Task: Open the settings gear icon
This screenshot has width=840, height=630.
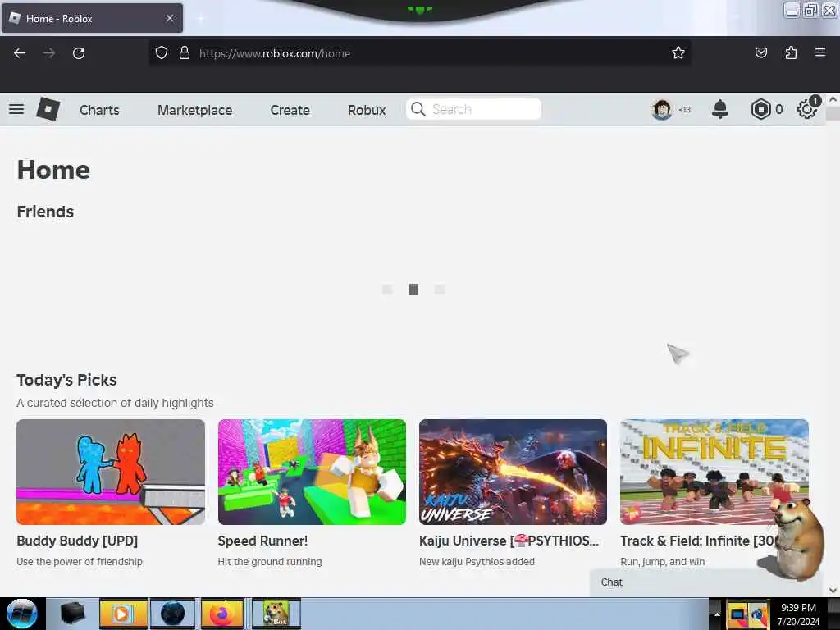Action: click(807, 109)
